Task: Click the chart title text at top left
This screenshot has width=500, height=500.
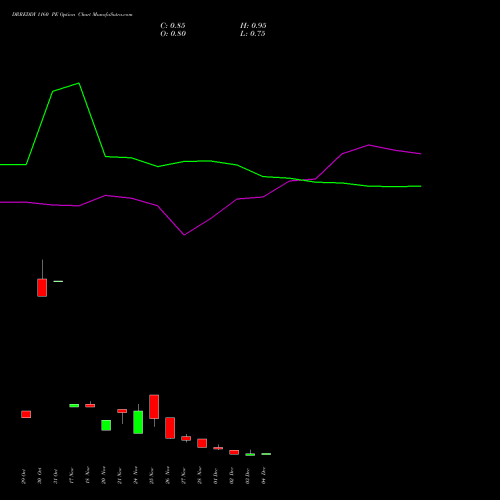Action: [72, 15]
